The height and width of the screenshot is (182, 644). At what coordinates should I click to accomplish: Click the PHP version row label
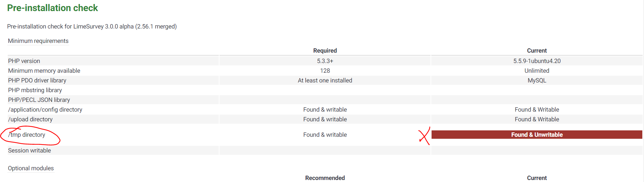[x=24, y=61]
